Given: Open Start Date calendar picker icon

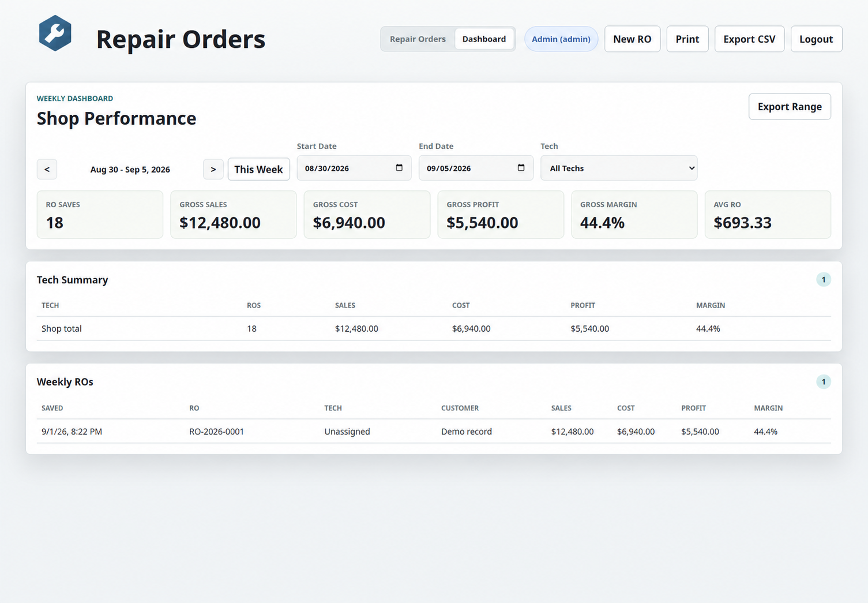Looking at the screenshot, I should point(399,168).
